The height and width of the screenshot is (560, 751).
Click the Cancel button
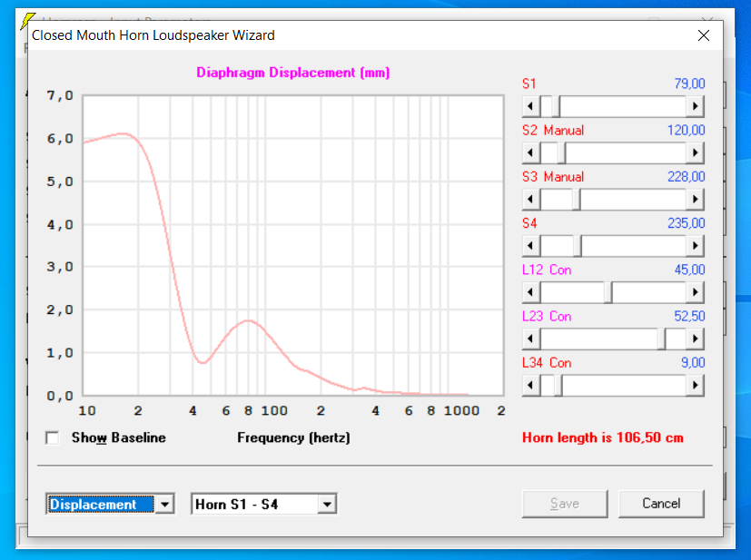point(661,504)
